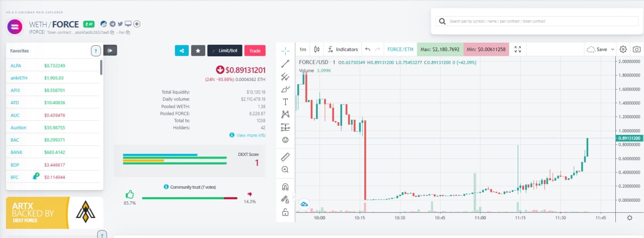Add pair to favorites with star
This screenshot has height=238, width=644.
click(x=198, y=50)
